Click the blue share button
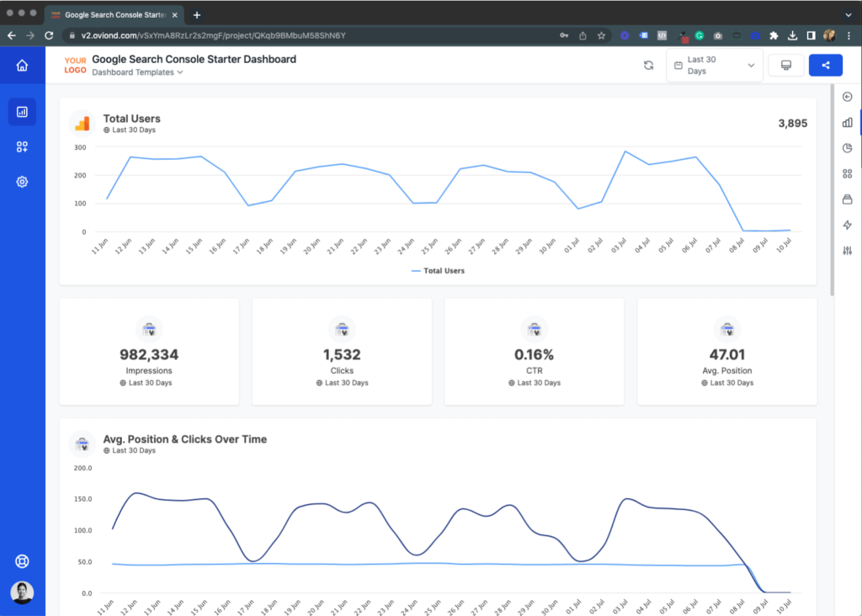This screenshot has width=862, height=616. 826,66
